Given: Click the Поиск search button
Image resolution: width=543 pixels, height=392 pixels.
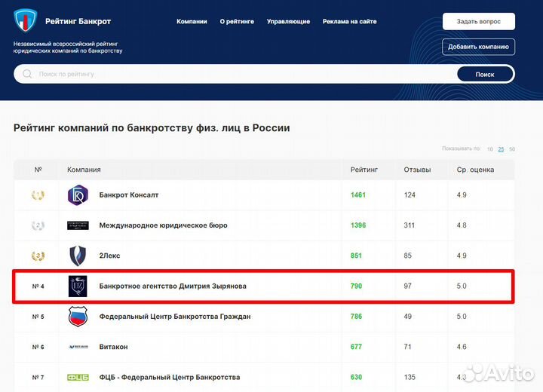Looking at the screenshot, I should (485, 74).
